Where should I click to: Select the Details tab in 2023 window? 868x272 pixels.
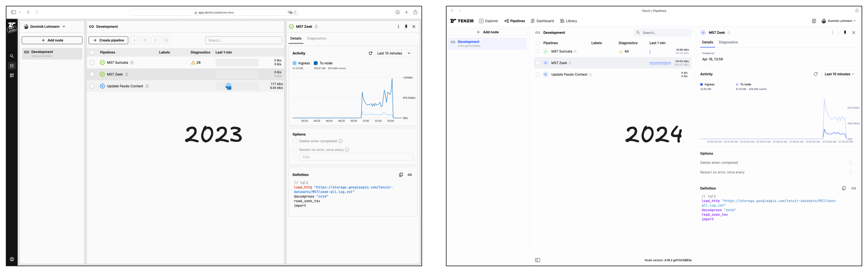pyautogui.click(x=296, y=39)
